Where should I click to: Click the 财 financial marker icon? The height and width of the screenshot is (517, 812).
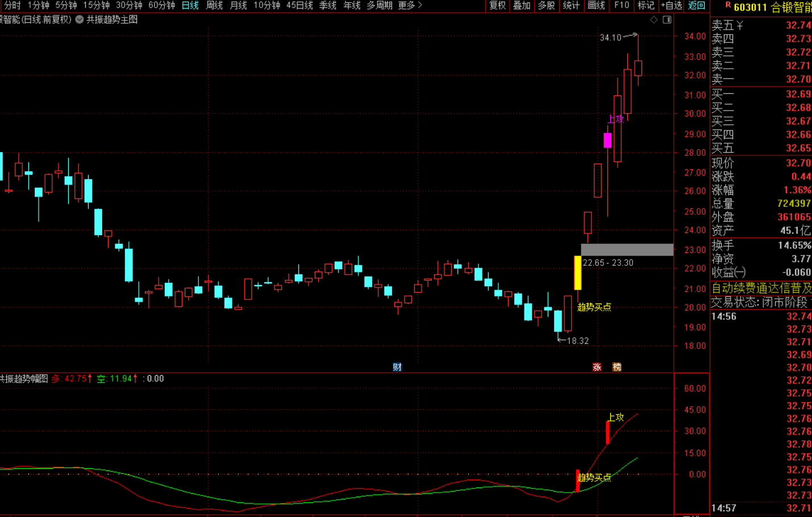(x=397, y=367)
